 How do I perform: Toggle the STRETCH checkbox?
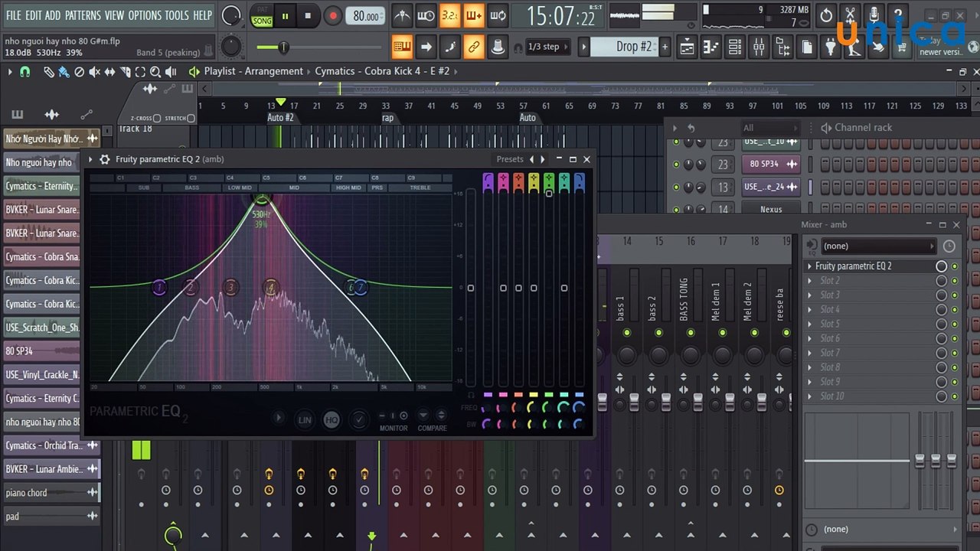point(191,119)
